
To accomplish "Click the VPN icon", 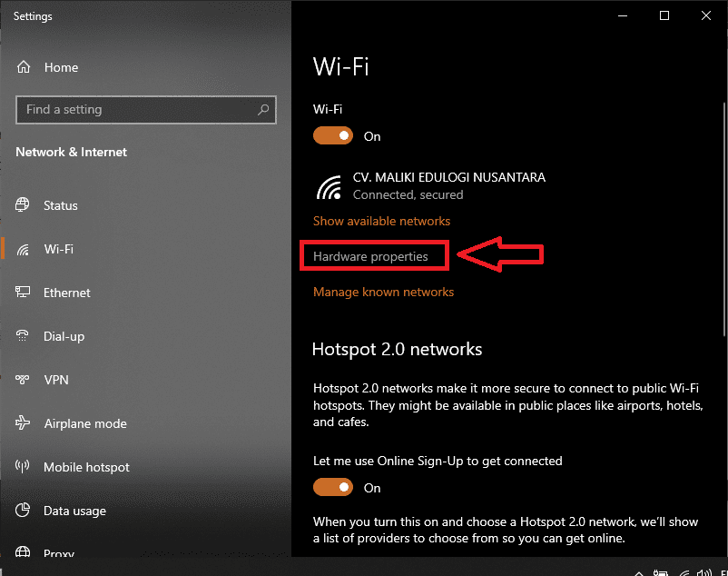I will pyautogui.click(x=24, y=380).
